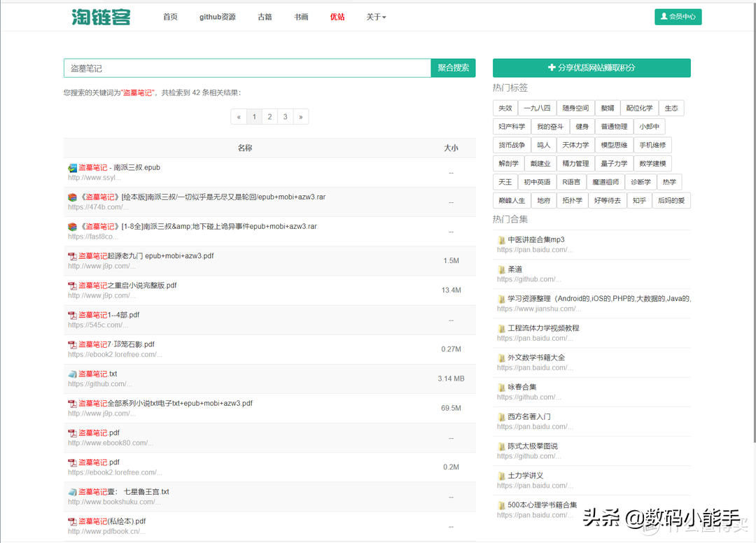Switch to the 古籍 section
This screenshot has height=543, width=756.
click(265, 16)
